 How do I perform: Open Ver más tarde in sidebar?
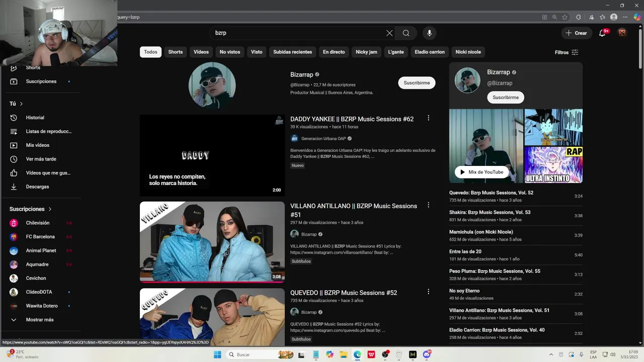pos(42,159)
